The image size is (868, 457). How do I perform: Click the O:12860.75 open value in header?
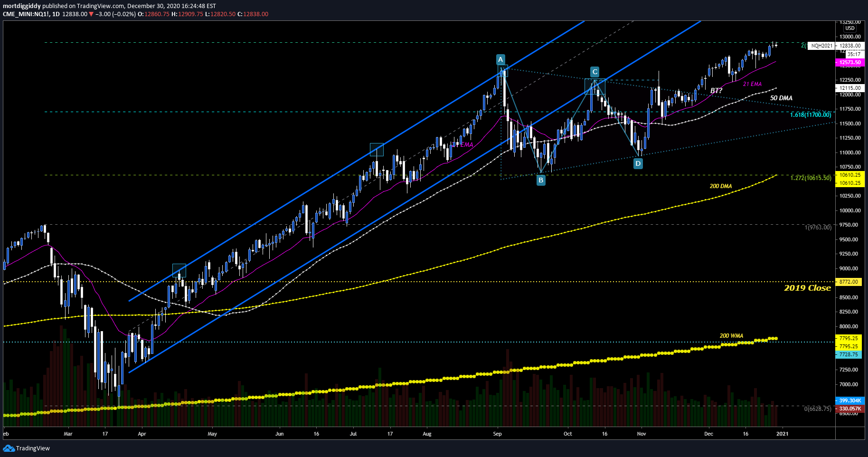(x=153, y=14)
